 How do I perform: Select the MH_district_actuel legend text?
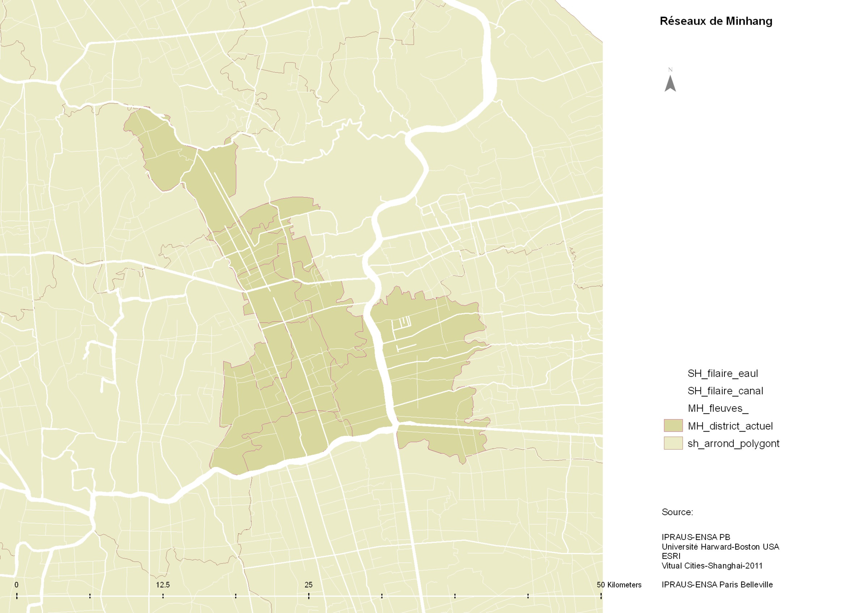tap(730, 426)
